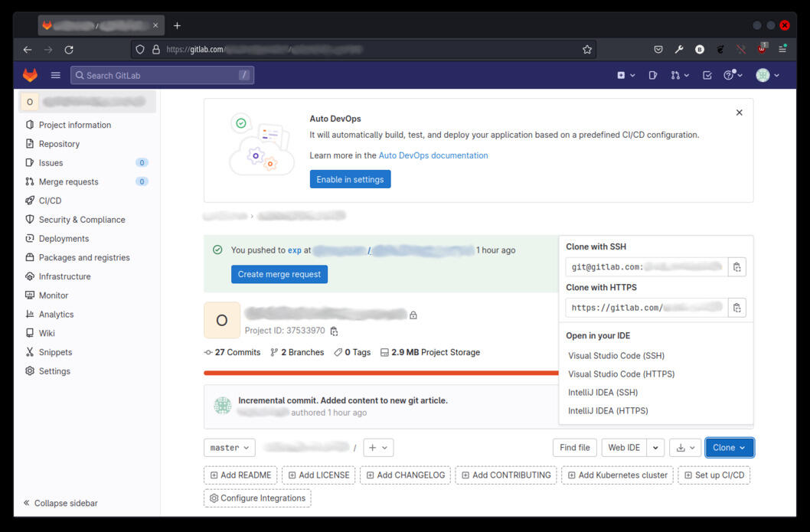Screen dimensions: 810x532
Task: Open merge requests dropdown in top navigation
Action: (x=680, y=76)
